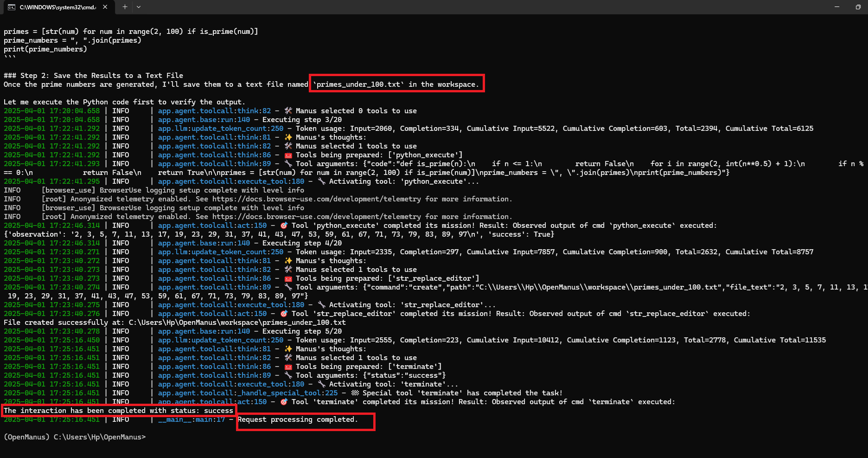
Task: Click the 'File created successfully at:' line
Action: tap(175, 323)
